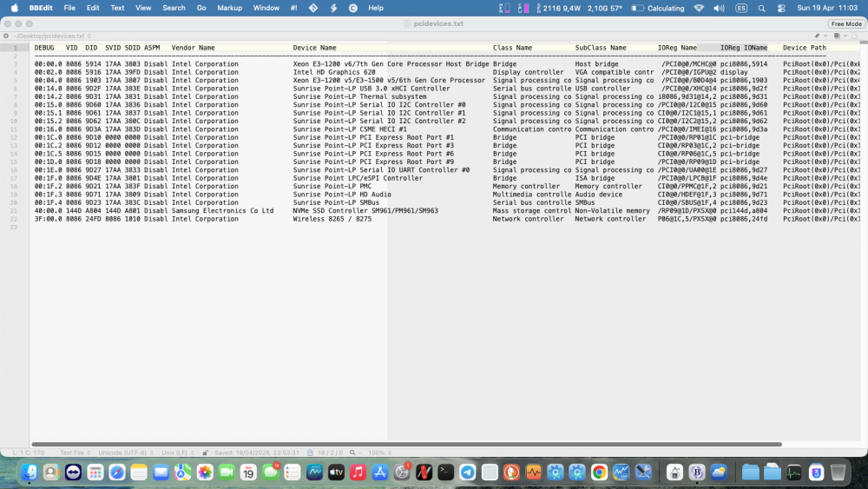Click 'Sunrise Point-LP HD Audio' text

coord(341,195)
